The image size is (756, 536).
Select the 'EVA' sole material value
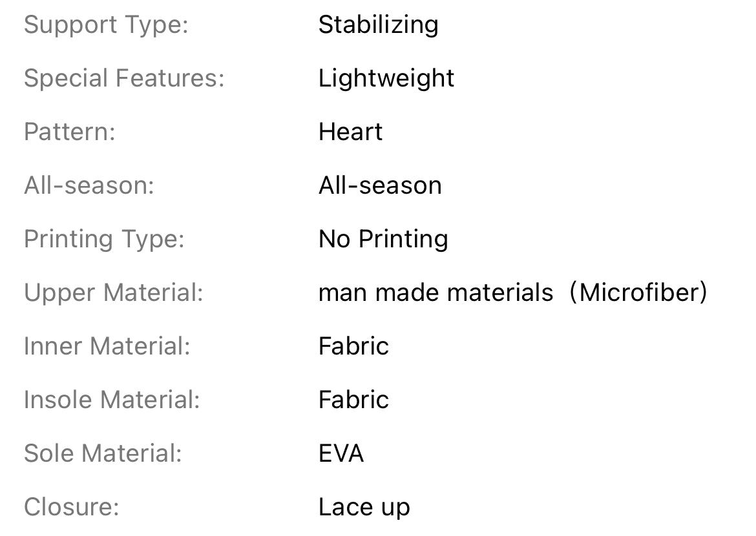coord(341,454)
